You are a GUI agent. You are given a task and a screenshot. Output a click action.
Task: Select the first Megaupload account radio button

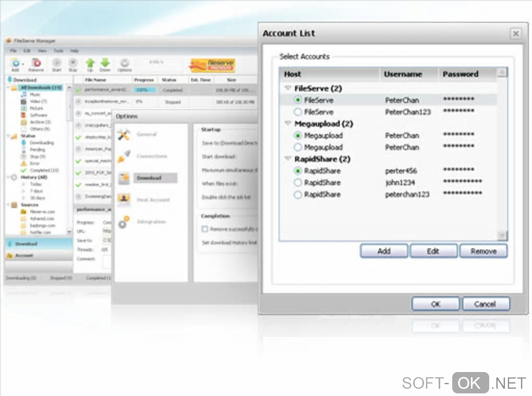click(x=297, y=136)
